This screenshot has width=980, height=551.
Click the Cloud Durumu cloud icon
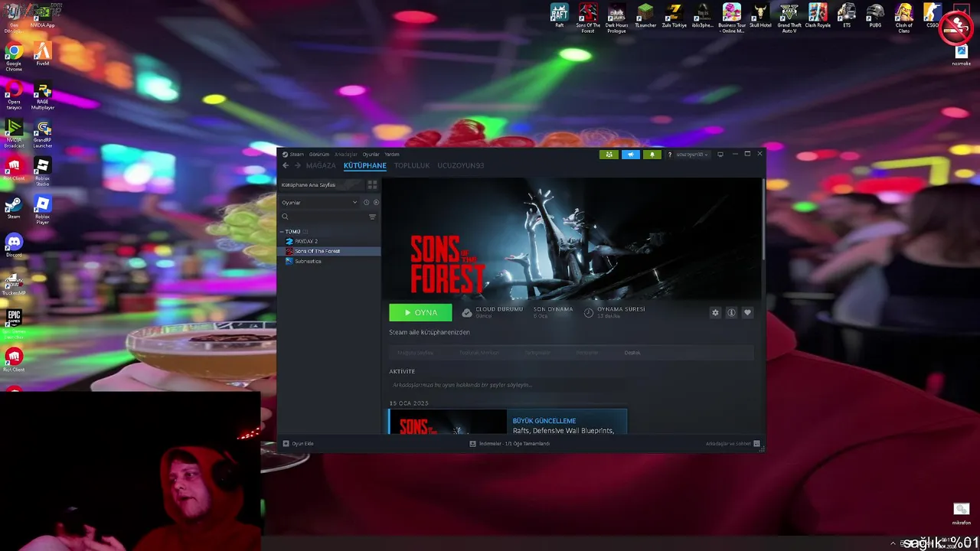click(x=467, y=312)
